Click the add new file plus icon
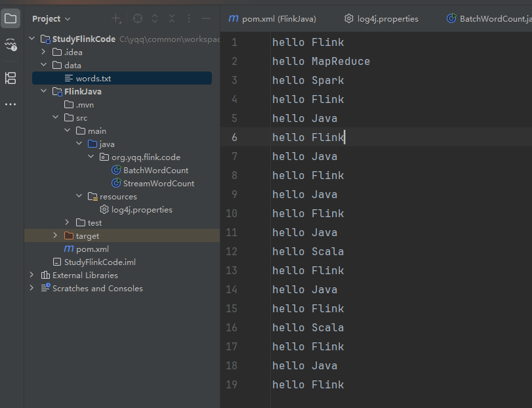 coord(116,18)
